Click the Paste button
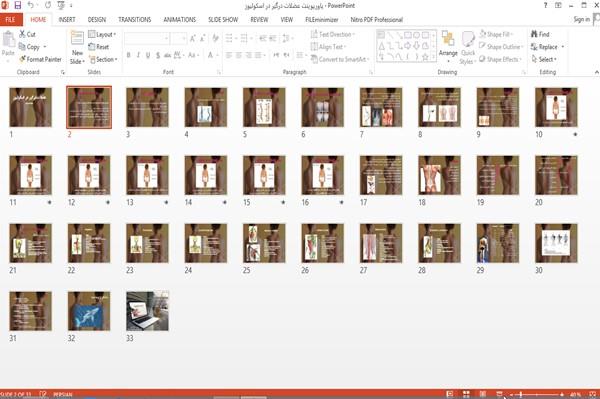 (8, 44)
